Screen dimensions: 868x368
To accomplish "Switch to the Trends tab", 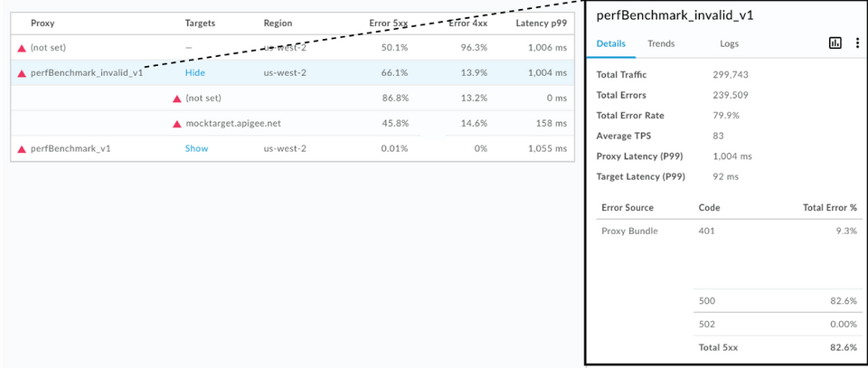I will [x=661, y=43].
